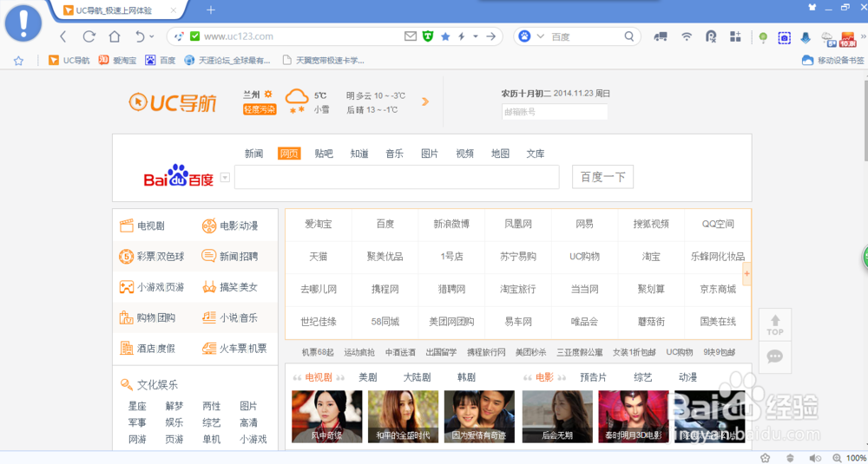Switch to 地图 search tab
This screenshot has height=464, width=868.
pos(501,154)
